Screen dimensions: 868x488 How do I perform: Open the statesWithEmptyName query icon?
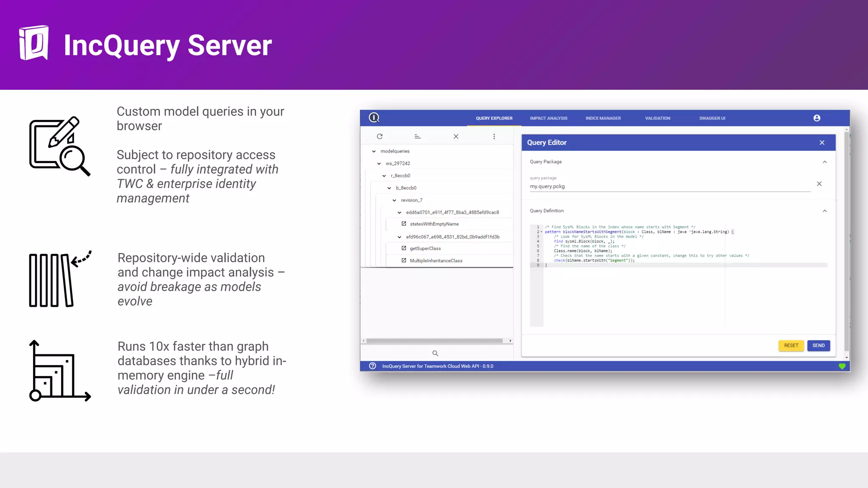click(x=404, y=224)
